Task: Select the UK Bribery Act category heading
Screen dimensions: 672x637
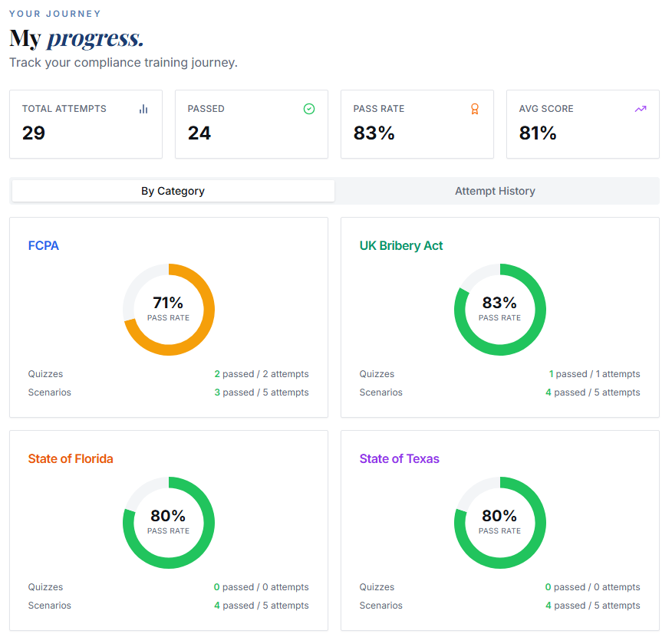Action: tap(400, 245)
